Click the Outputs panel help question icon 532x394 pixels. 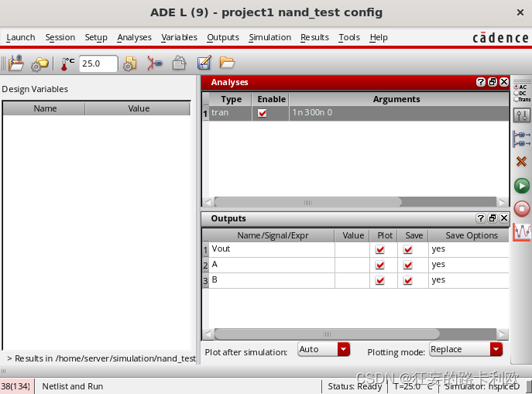click(x=480, y=218)
